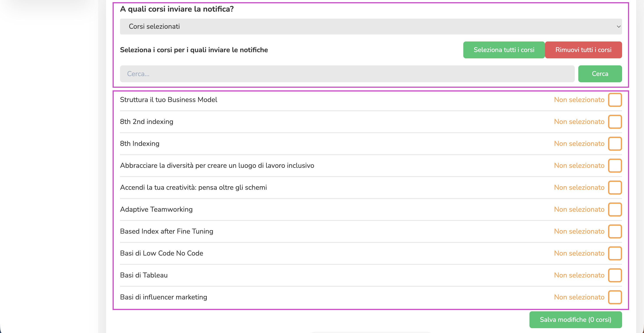The width and height of the screenshot is (644, 333).
Task: Check the 8th 2nd indexing checkbox
Action: pyautogui.click(x=615, y=122)
